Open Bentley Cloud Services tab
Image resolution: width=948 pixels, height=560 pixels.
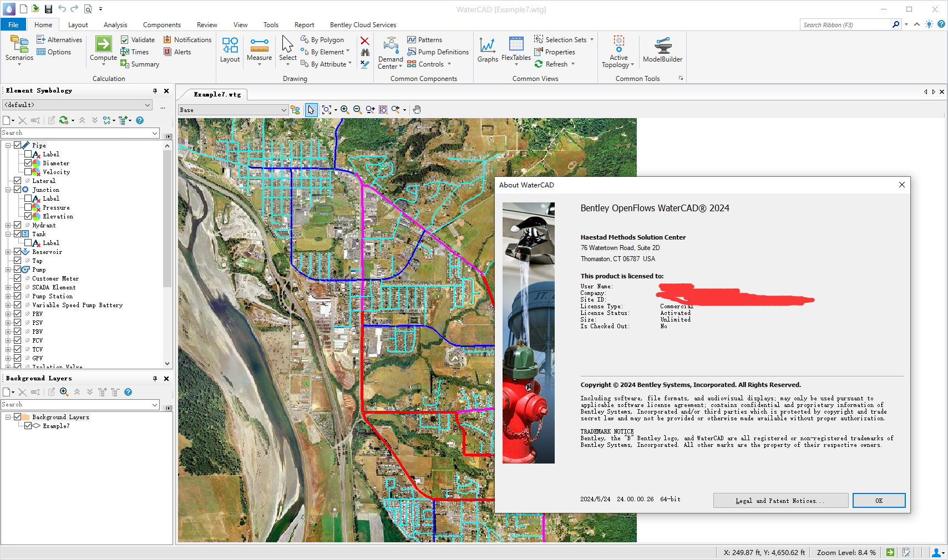click(363, 25)
